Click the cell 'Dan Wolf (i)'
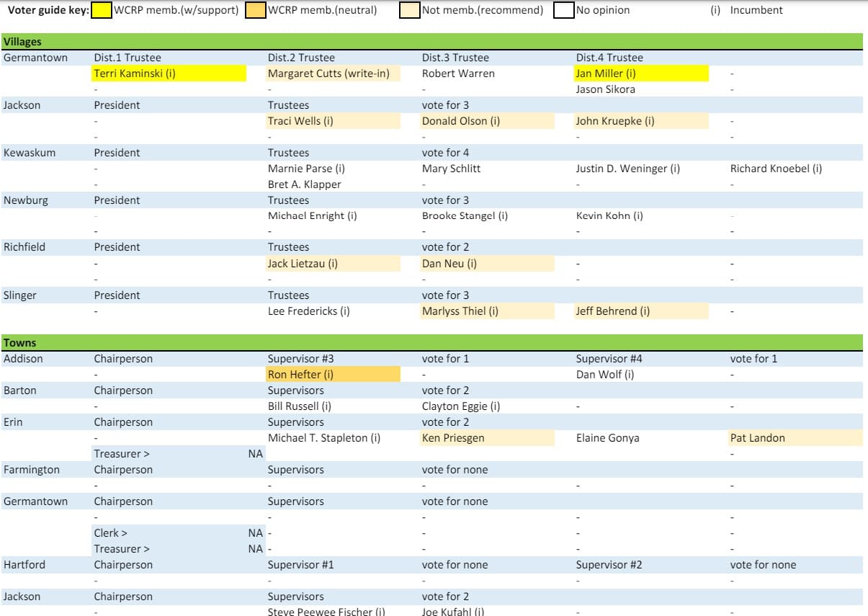 point(605,375)
